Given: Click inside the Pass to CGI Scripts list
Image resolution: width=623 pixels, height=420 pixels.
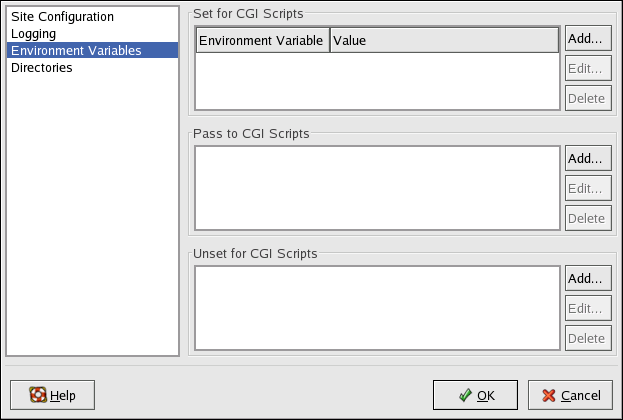Looking at the screenshot, I should coord(376,188).
